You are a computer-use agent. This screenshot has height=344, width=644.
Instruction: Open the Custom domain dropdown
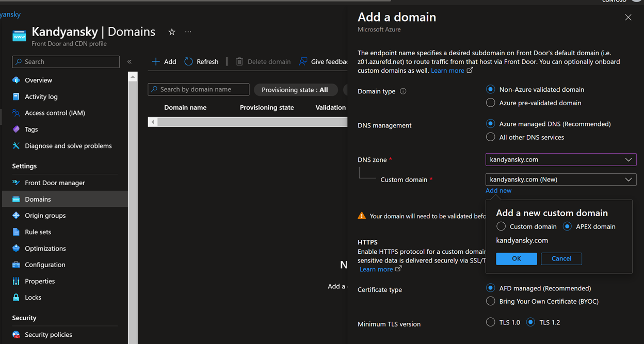(x=561, y=179)
